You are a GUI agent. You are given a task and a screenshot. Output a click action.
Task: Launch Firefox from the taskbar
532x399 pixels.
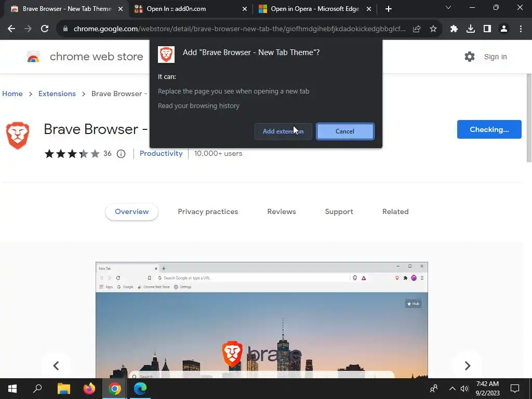pos(89,389)
